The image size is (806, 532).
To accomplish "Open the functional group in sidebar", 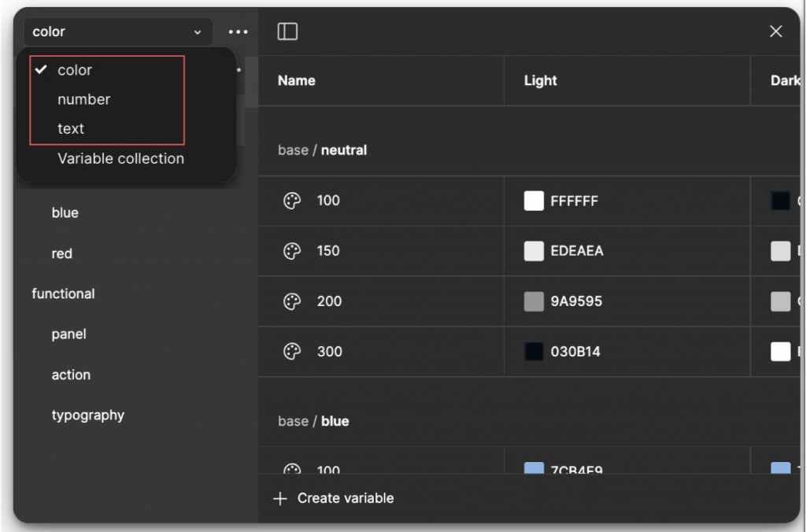I will click(63, 294).
